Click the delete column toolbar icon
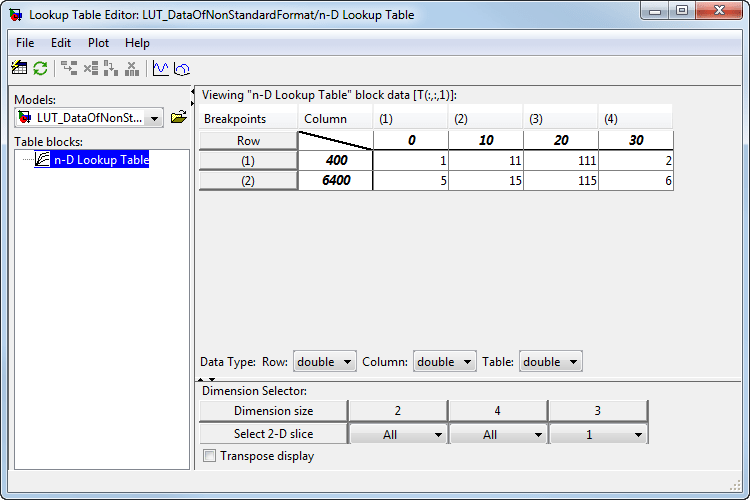Image resolution: width=750 pixels, height=500 pixels. pos(132,68)
